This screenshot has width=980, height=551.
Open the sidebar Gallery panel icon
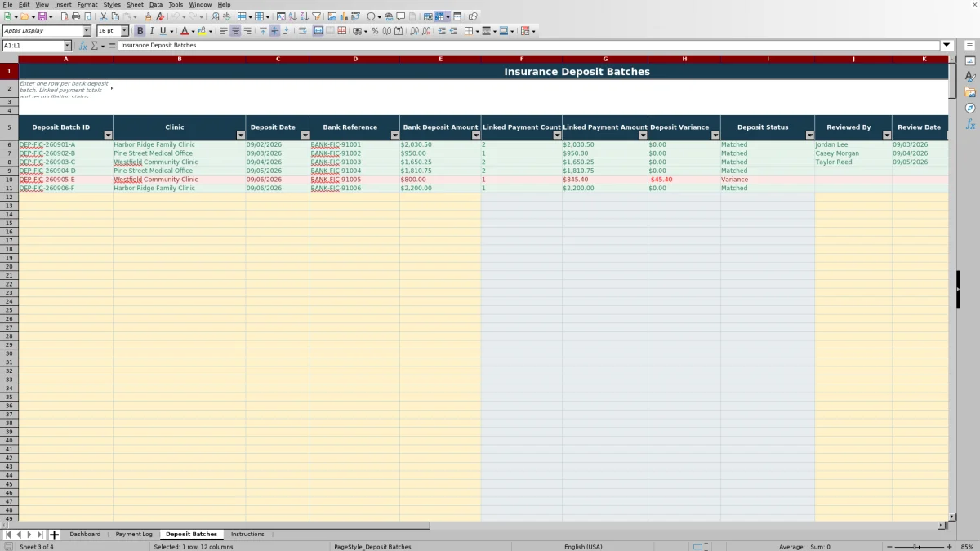[970, 92]
